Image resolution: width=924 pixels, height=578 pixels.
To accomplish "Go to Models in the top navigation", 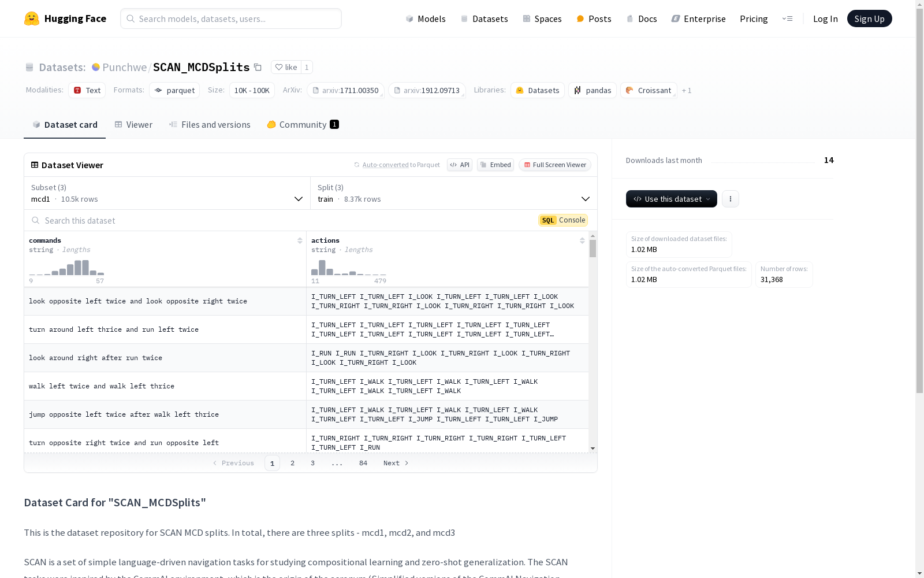I will tap(426, 18).
